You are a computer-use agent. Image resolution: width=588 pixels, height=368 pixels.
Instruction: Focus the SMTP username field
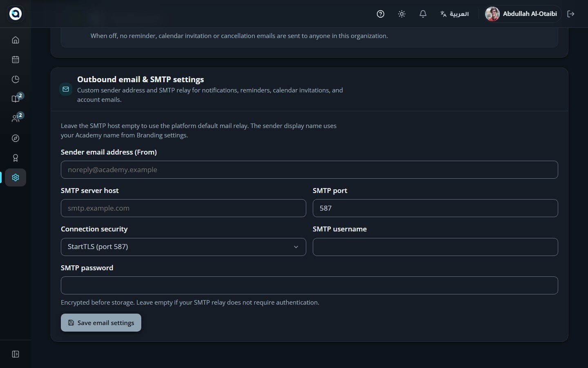(x=435, y=247)
